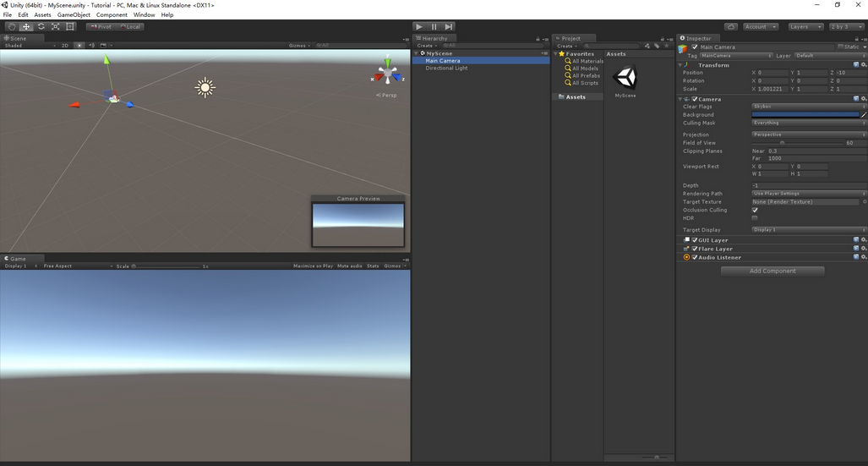Toggle the HDR checkbox
This screenshot has height=466, width=868.
(755, 218)
